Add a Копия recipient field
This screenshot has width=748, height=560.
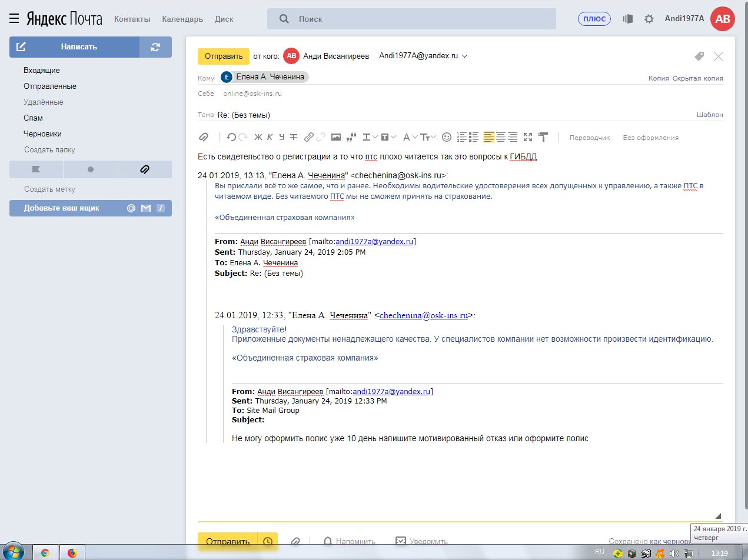point(659,78)
